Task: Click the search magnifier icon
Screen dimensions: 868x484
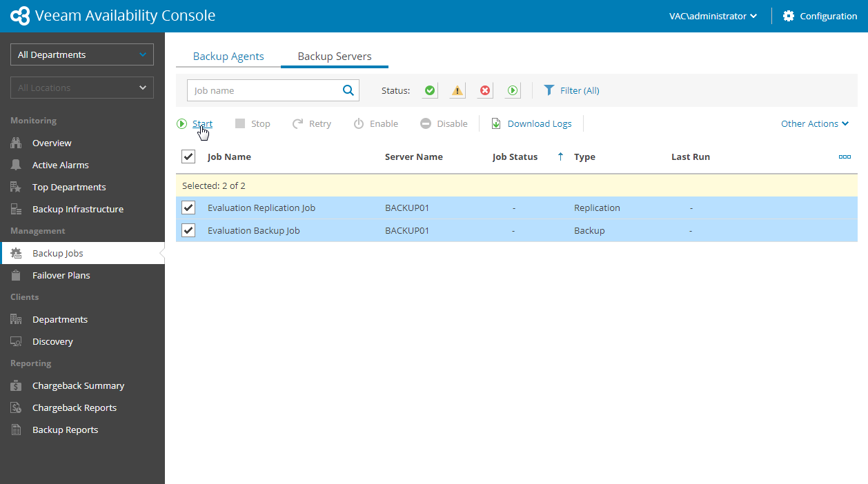Action: 348,90
